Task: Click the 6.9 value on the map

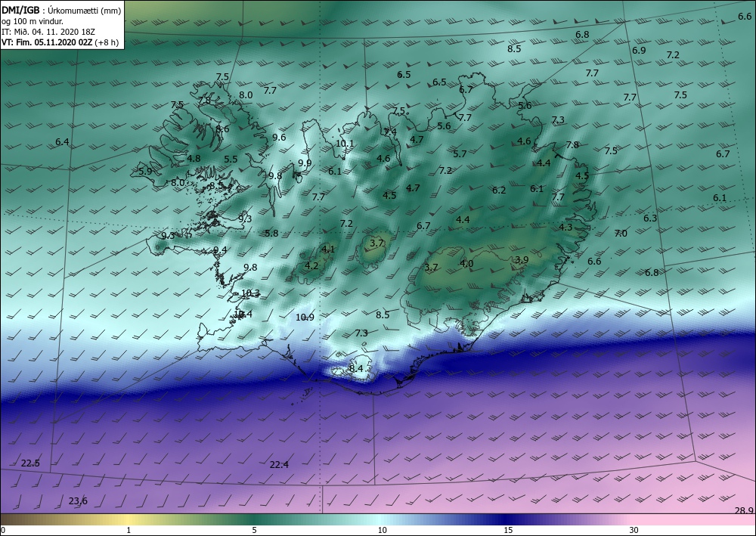Action: (x=639, y=51)
